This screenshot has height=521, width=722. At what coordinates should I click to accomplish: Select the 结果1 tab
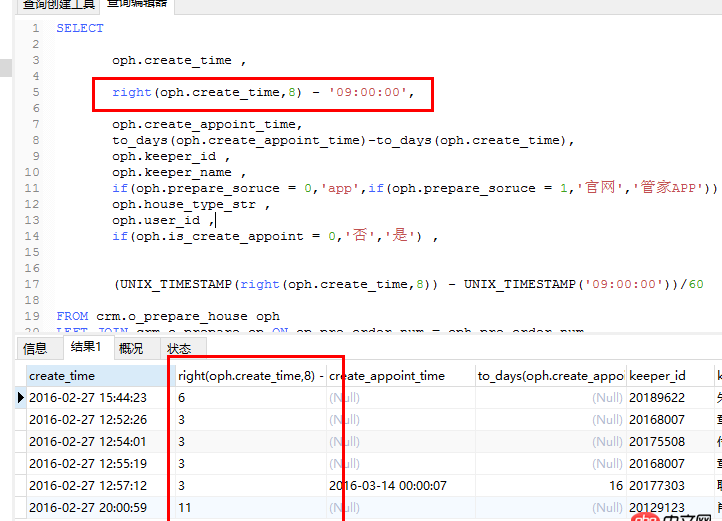click(x=86, y=347)
